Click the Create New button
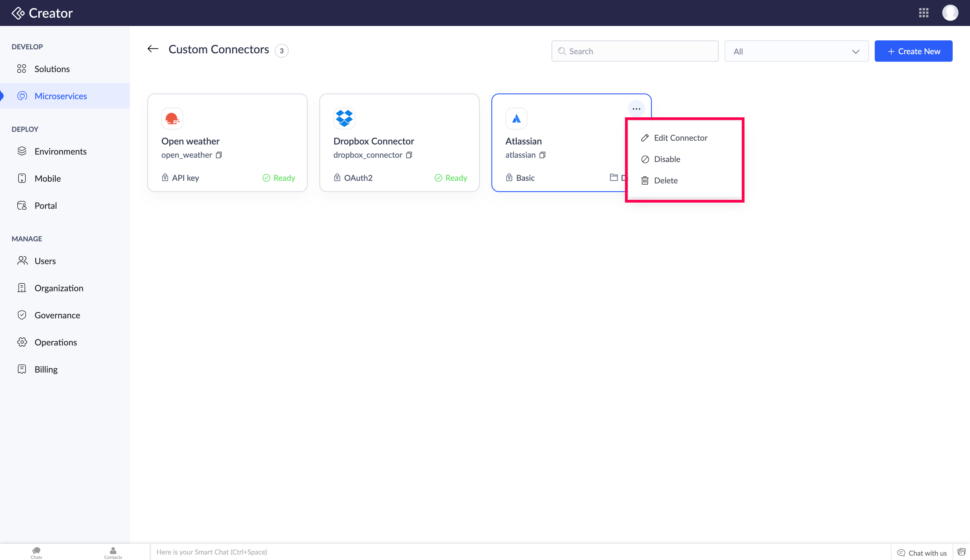This screenshot has height=560, width=970. point(913,51)
